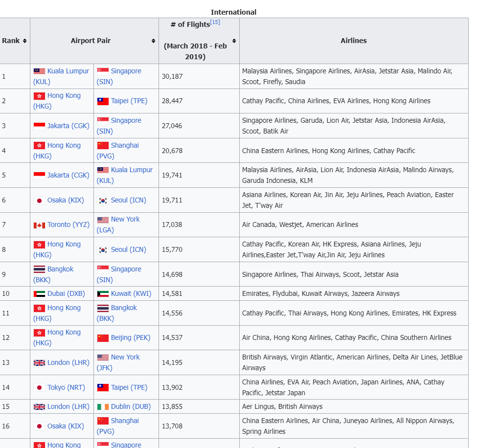Open Seoul (ICN) link in rank 6 row
Image resolution: width=479 pixels, height=448 pixels.
[128, 200]
